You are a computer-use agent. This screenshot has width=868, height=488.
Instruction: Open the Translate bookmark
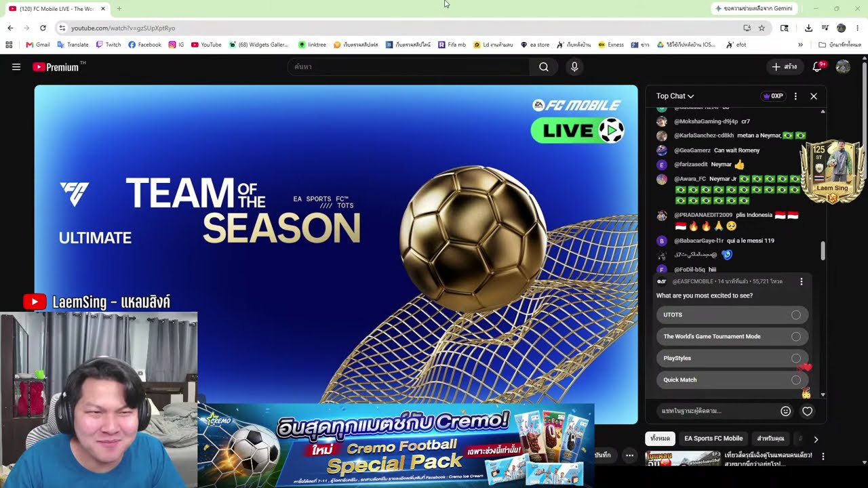tap(73, 45)
